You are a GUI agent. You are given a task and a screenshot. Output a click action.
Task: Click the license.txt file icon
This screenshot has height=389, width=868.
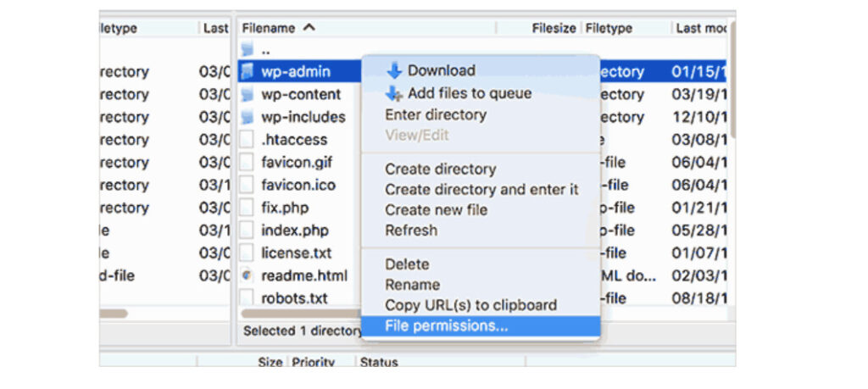tap(247, 253)
